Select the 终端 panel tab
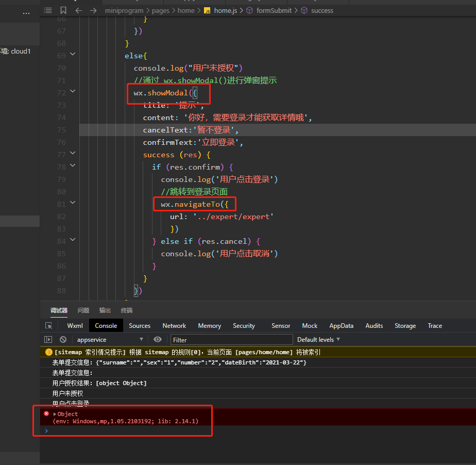The width and height of the screenshot is (476, 465). [x=127, y=310]
